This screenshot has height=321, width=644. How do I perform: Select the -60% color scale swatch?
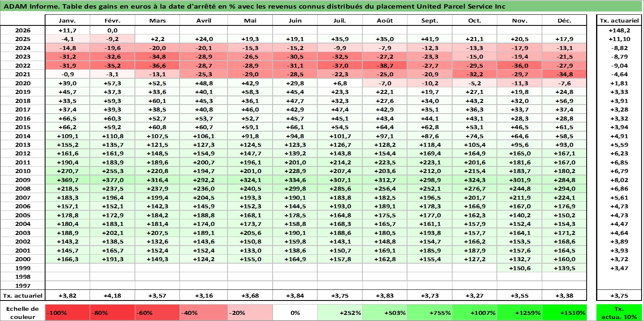(157, 313)
